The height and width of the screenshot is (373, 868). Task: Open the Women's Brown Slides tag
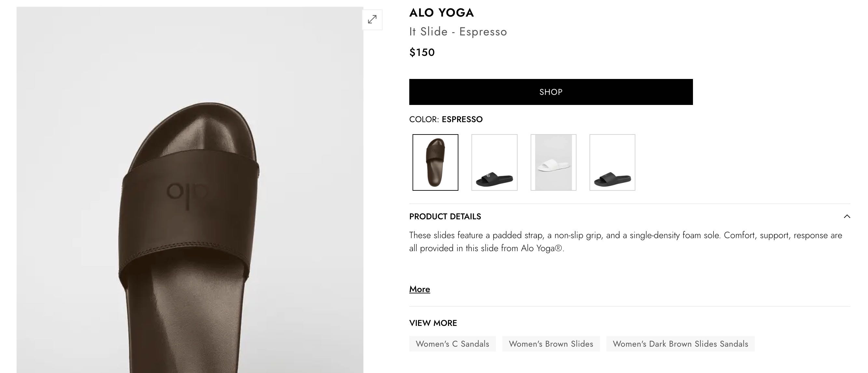point(550,344)
